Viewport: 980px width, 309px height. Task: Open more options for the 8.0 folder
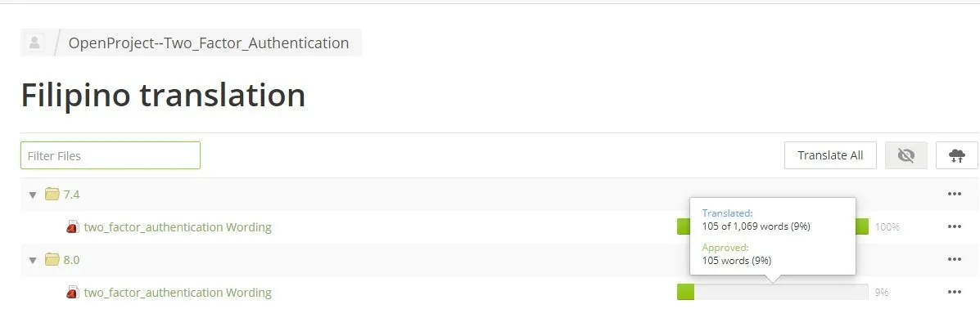[954, 260]
